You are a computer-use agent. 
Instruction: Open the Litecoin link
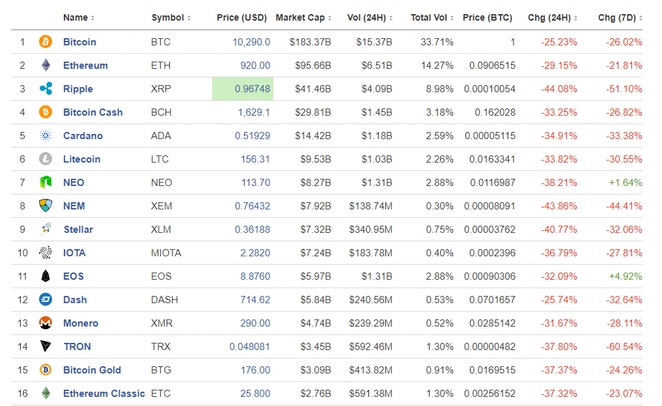[x=82, y=159]
